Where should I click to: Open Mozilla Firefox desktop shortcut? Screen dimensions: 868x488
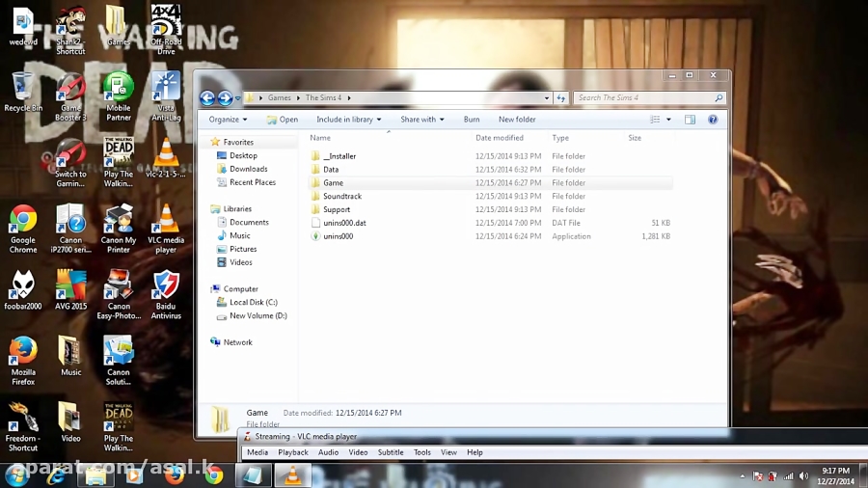point(23,361)
